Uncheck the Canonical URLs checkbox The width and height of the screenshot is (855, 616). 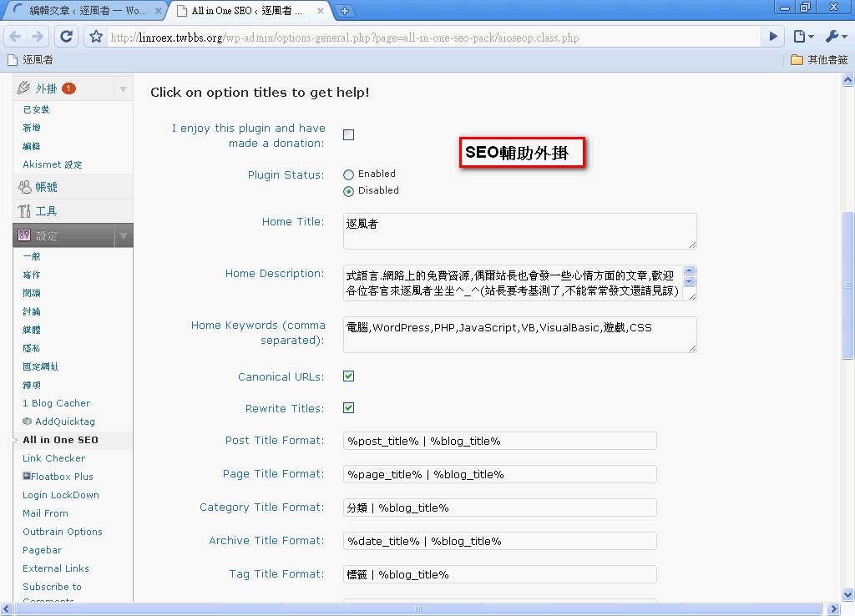[348, 376]
